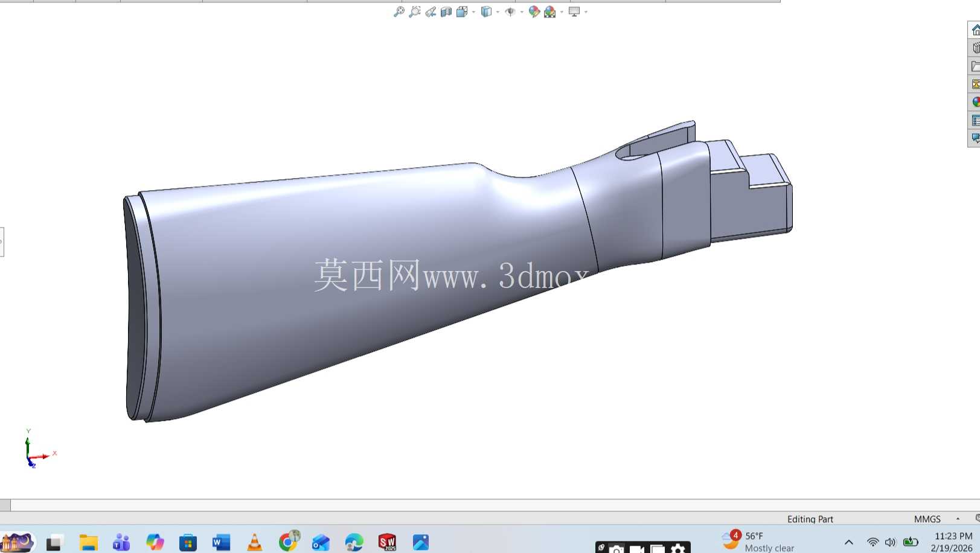Open Wi-Fi network settings in tray
The image size is (980, 553).
tap(873, 542)
